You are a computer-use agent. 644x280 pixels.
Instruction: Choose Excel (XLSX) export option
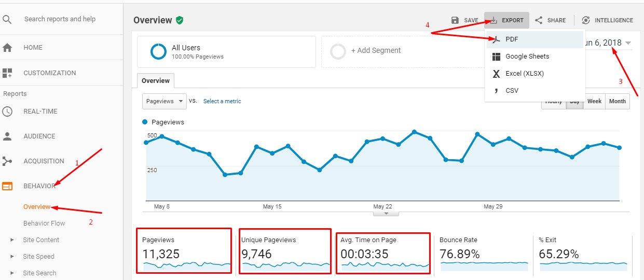(535, 74)
